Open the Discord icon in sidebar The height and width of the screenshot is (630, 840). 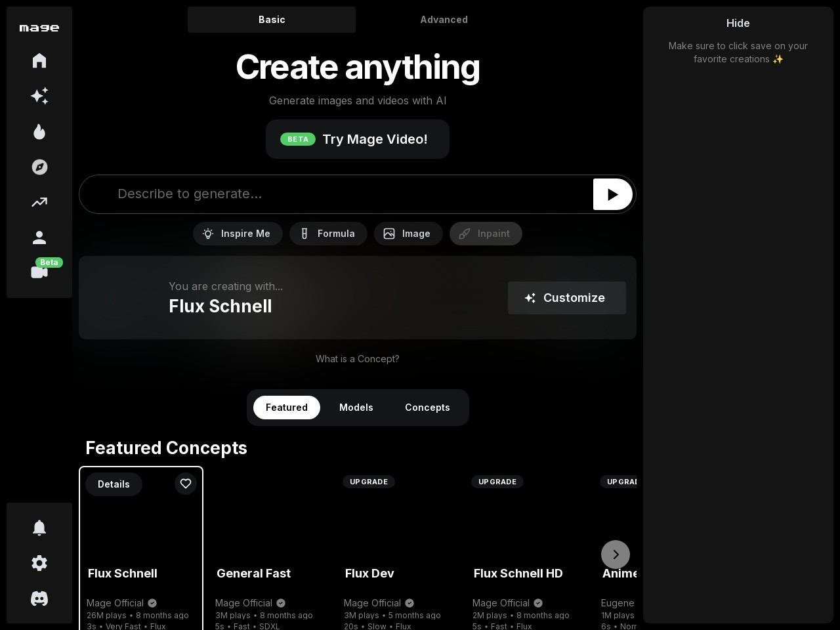[x=39, y=598]
